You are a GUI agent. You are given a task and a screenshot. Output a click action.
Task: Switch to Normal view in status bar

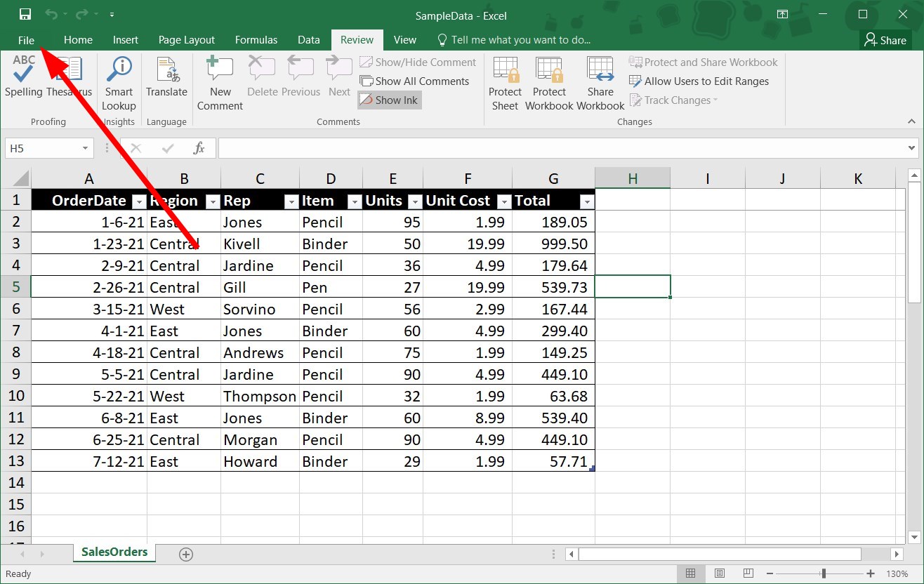(x=690, y=573)
